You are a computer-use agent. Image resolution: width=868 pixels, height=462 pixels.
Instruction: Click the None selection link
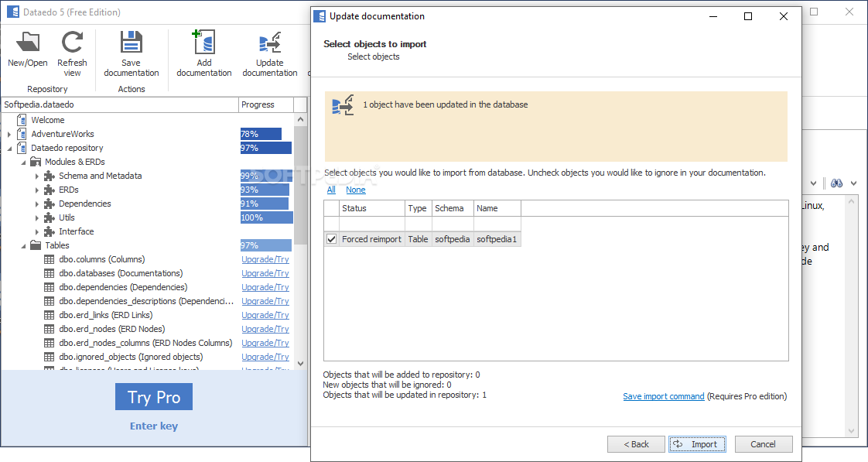click(355, 190)
